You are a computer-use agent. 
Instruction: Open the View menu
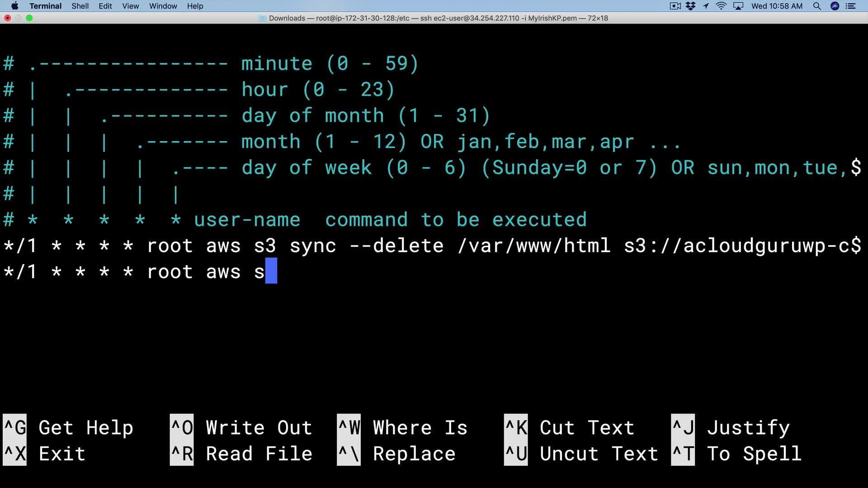[130, 6]
